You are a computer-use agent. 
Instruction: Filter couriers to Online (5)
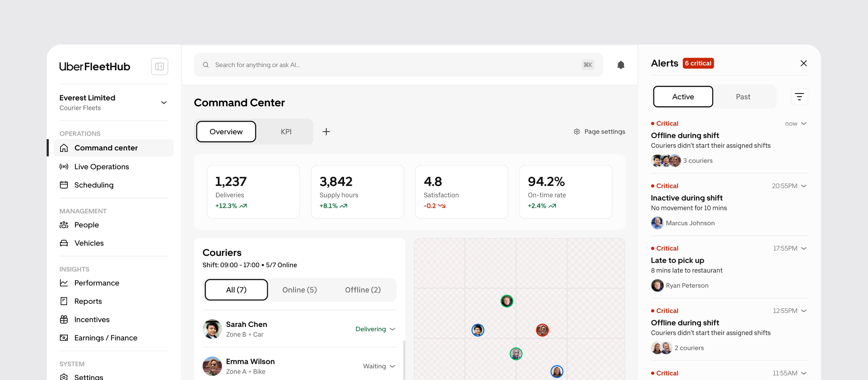(299, 290)
